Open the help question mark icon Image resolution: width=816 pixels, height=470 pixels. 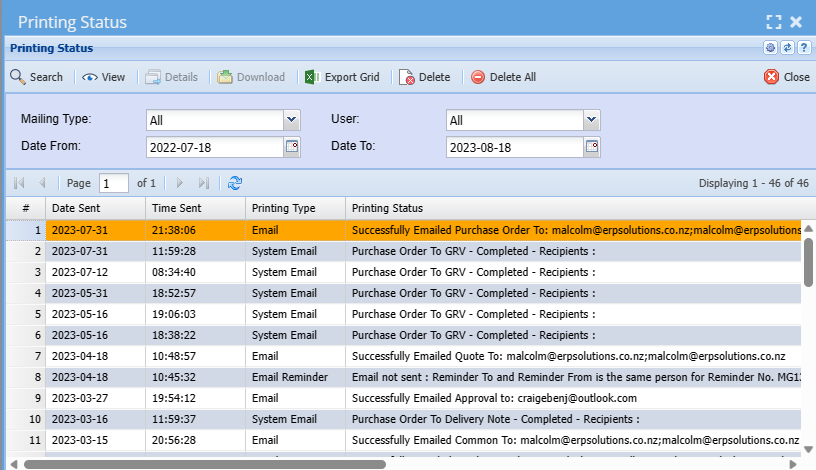click(804, 48)
